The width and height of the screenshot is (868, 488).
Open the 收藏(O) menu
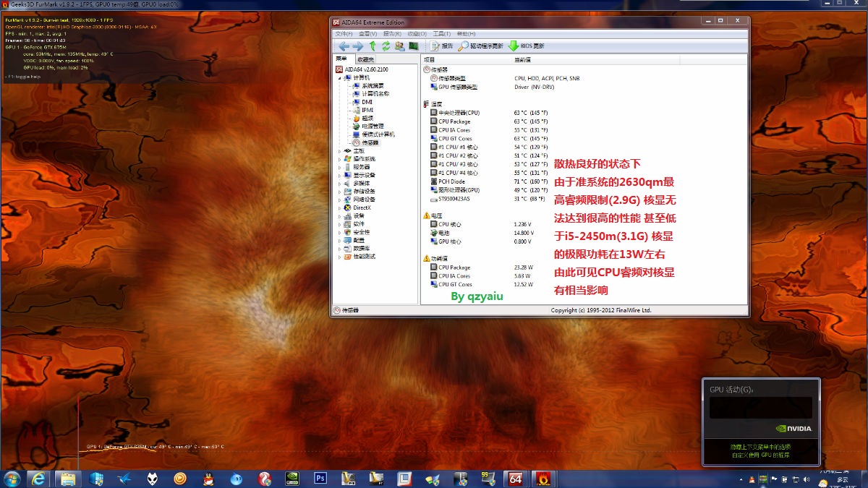pos(417,33)
